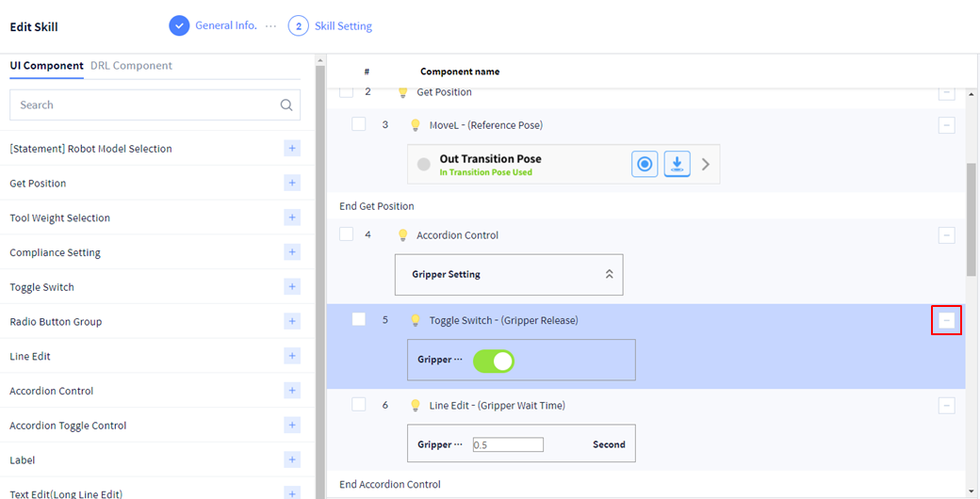Remove the MoveL Reference Pose row
Screen dimensions: 980x499
coord(946,125)
